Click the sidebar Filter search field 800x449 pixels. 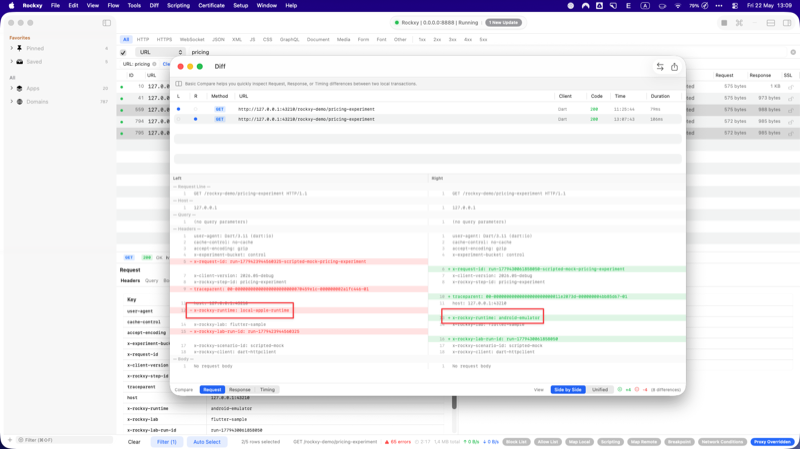point(64,440)
